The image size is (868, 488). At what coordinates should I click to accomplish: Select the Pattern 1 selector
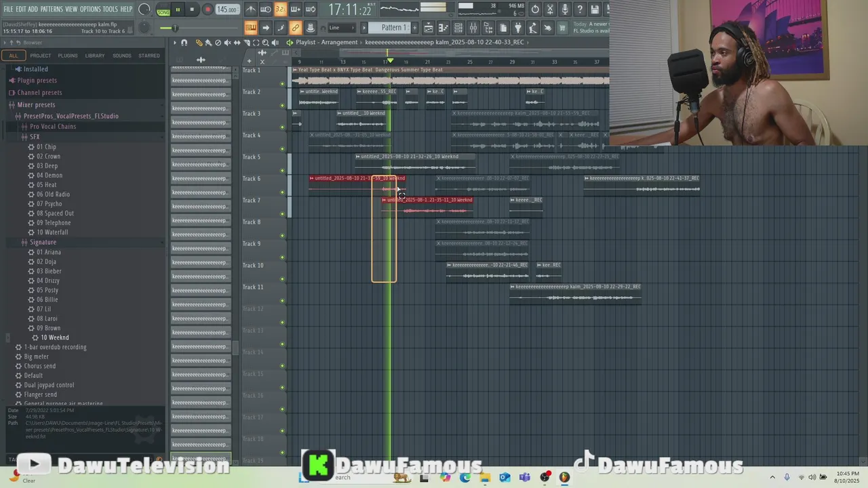pos(393,28)
